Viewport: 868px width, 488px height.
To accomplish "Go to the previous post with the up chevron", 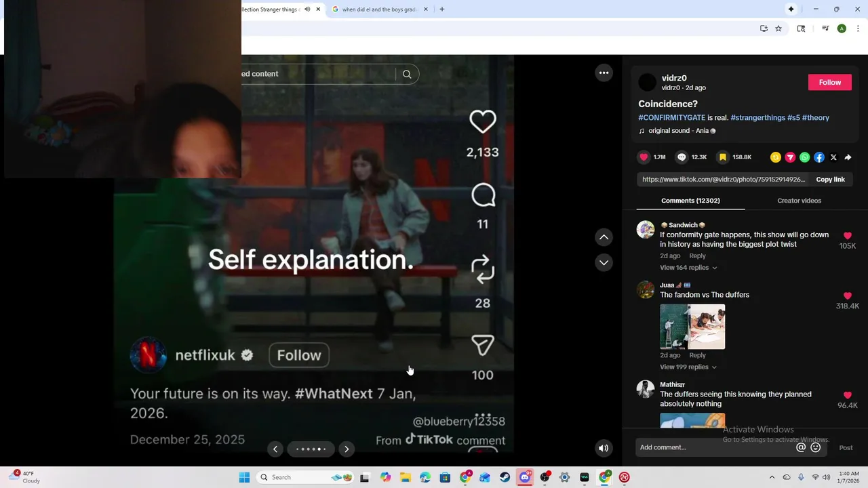I will click(604, 237).
